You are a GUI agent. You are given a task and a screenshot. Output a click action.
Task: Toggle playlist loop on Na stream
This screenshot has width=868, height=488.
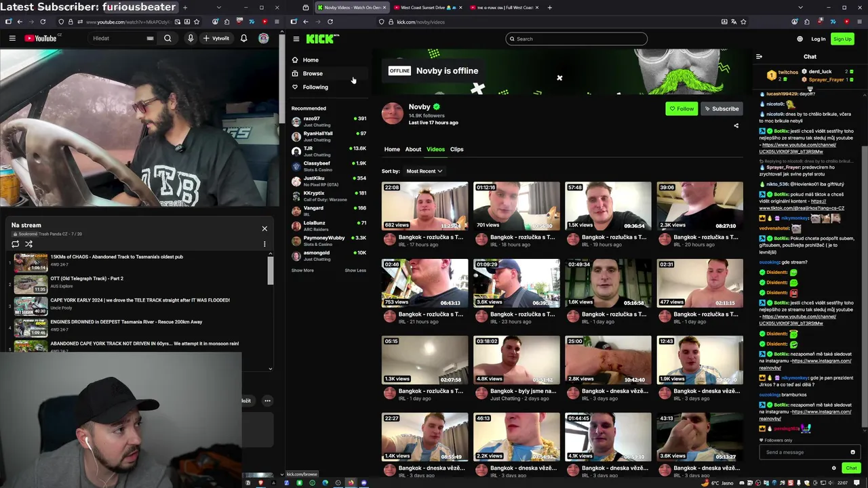coord(16,244)
